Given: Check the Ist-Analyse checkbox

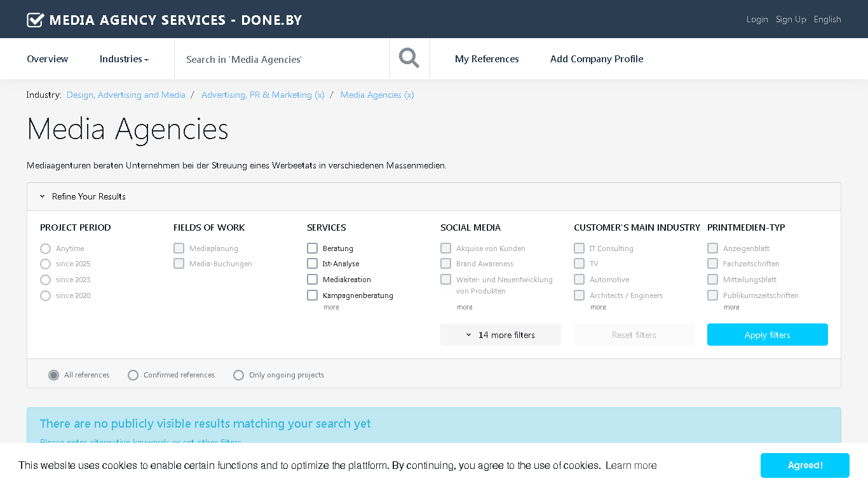Looking at the screenshot, I should pyautogui.click(x=312, y=263).
